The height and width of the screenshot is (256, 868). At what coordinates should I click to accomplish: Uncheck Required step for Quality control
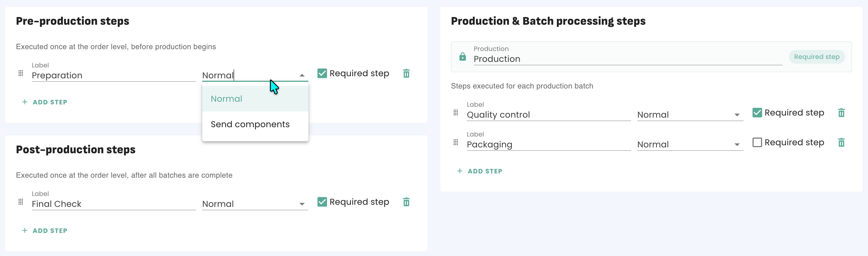pos(757,113)
